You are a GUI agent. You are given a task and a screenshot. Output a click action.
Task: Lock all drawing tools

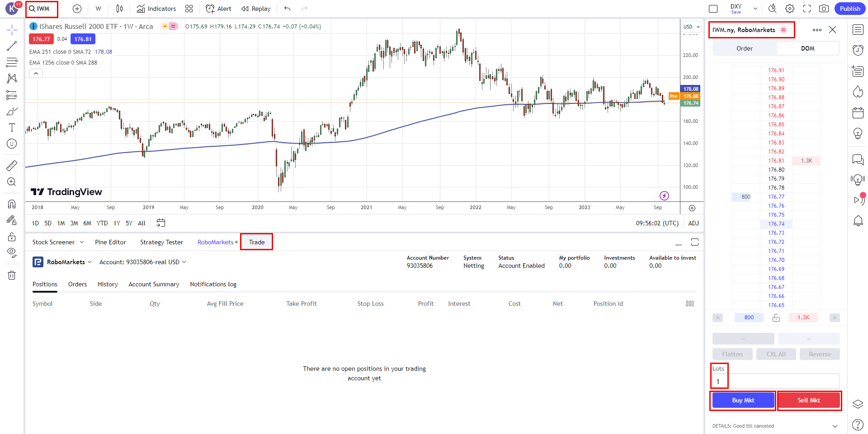pyautogui.click(x=12, y=237)
